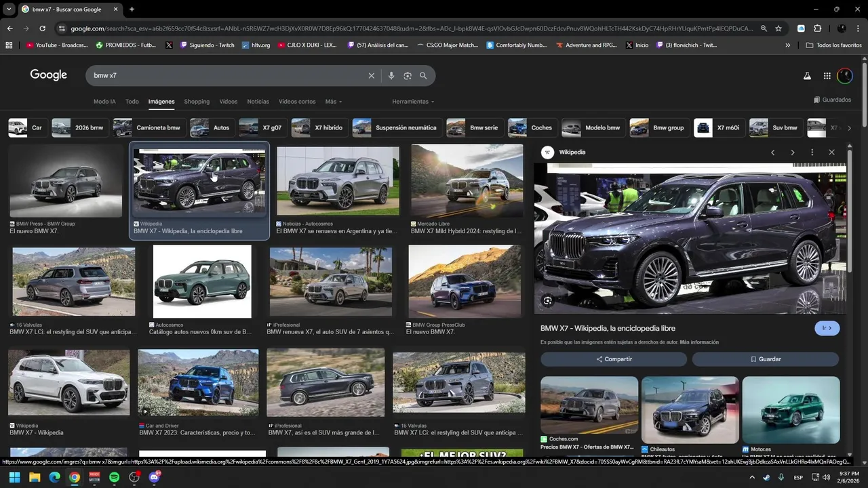Viewport: 868px width, 488px height.
Task: Open the Chrome new tab button
Action: click(x=132, y=9)
